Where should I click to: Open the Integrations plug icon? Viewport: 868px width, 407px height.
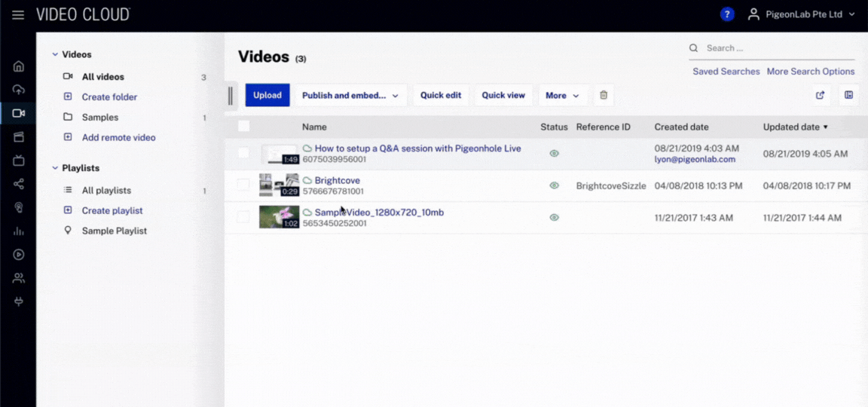tap(18, 301)
